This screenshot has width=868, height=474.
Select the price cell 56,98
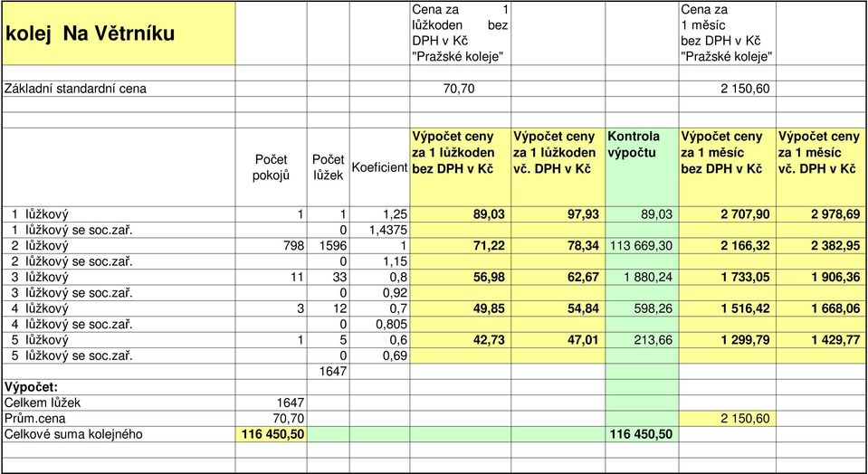[460, 277]
